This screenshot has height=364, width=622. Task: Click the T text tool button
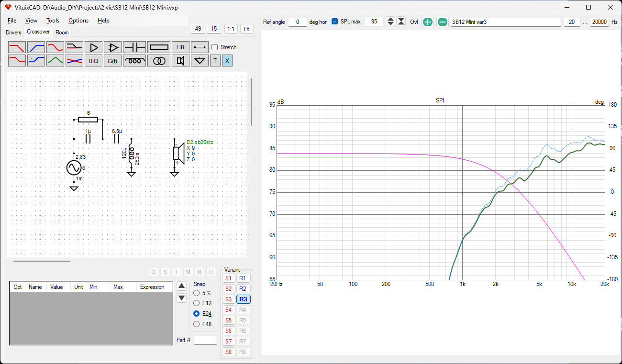click(x=215, y=61)
